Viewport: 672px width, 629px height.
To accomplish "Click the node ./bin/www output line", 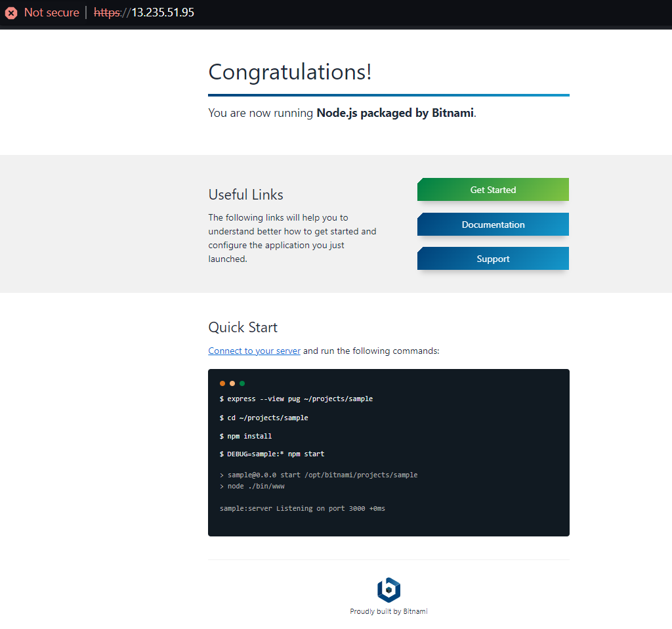I will [252, 486].
